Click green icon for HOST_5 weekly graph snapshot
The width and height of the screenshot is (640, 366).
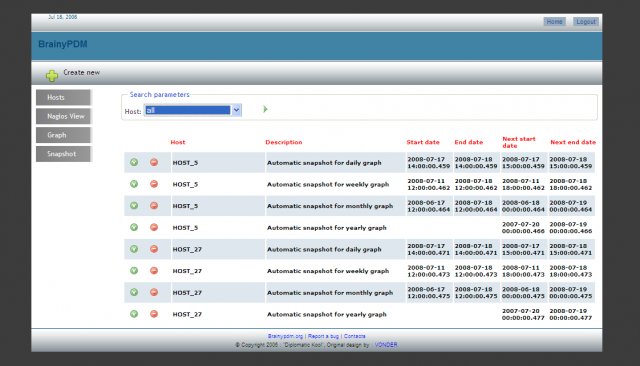coord(134,184)
